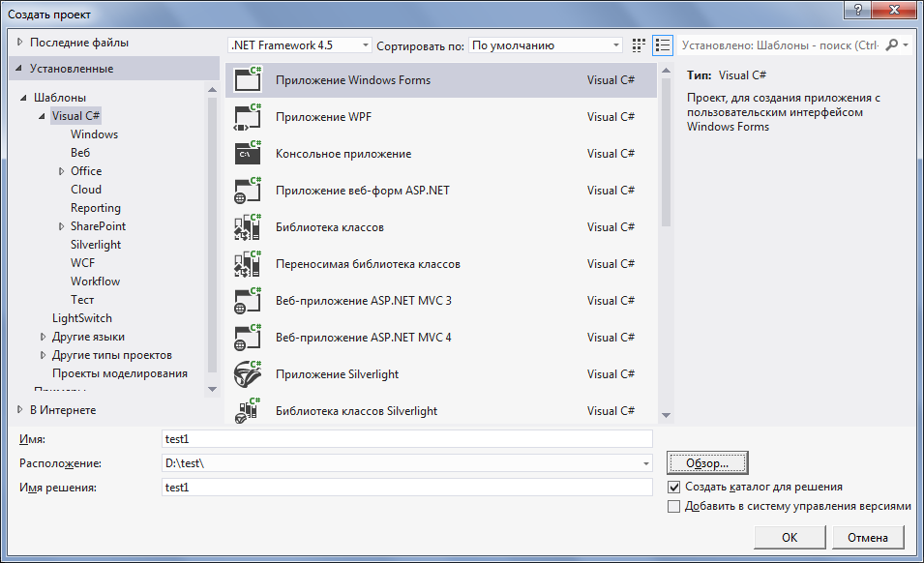
Task: Select ASP.NET web forms template icon
Action: pyautogui.click(x=248, y=191)
